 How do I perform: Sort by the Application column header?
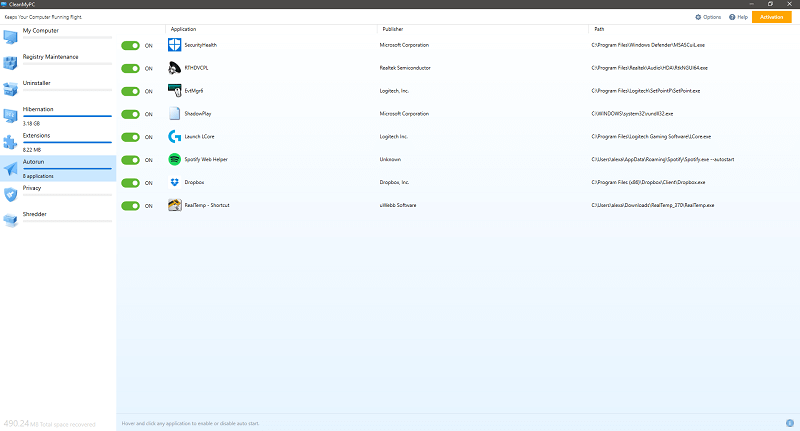click(x=183, y=29)
